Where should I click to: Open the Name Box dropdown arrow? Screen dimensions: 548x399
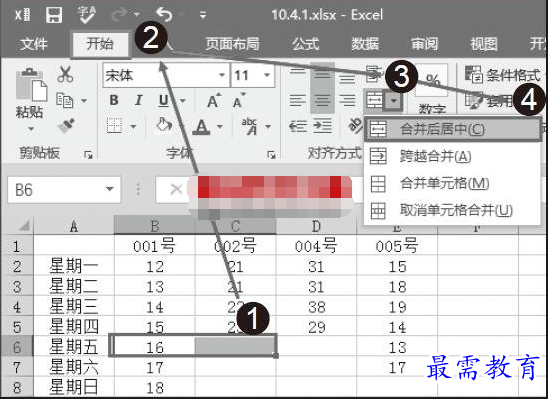pos(110,189)
